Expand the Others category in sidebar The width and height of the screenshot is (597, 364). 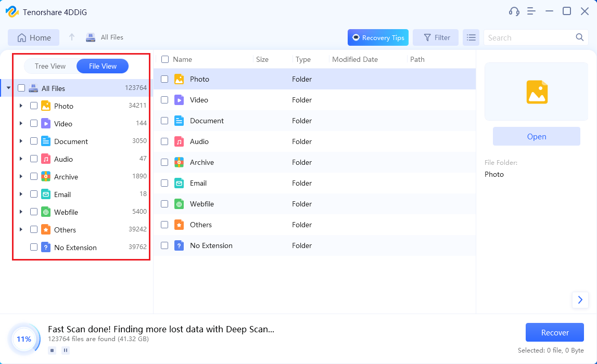tap(21, 229)
